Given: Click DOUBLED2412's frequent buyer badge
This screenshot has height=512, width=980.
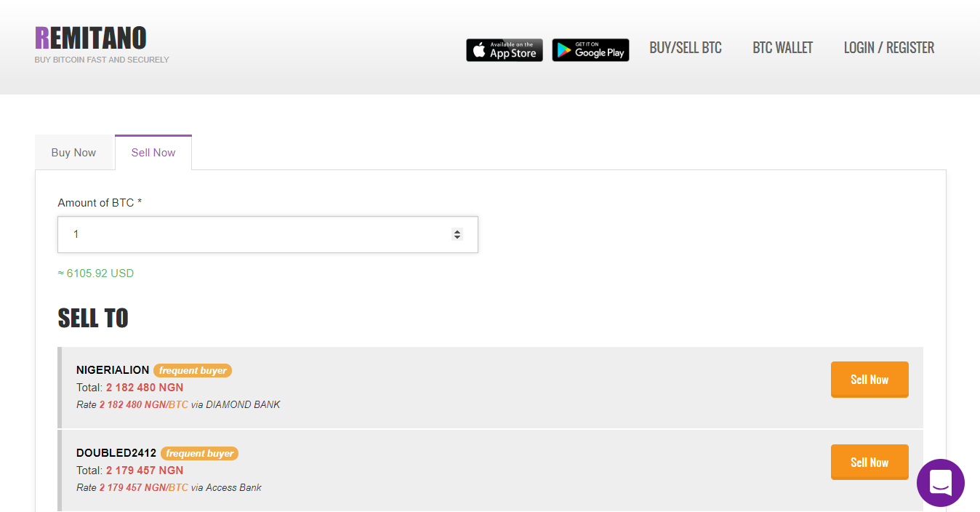Looking at the screenshot, I should 200,453.
